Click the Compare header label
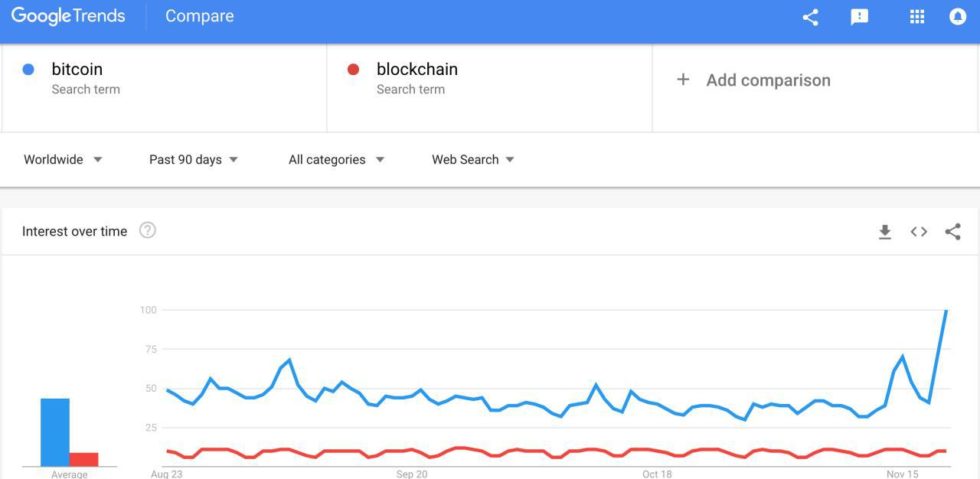Viewport: 980px width, 479px height. coord(199,16)
